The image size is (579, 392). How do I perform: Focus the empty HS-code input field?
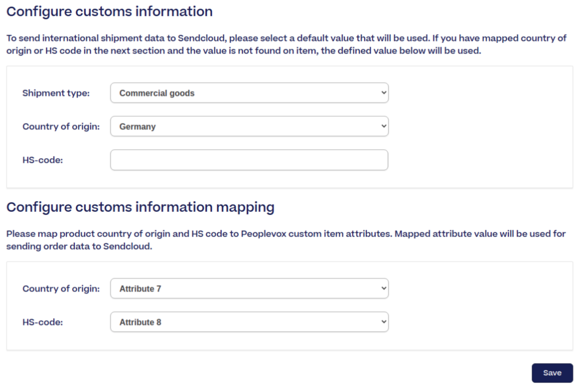point(249,160)
